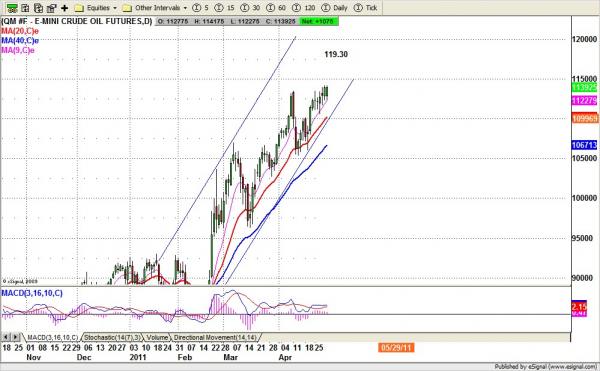This screenshot has width=600, height=371.
Task: Click the MACD(3,16,10,C) study label
Action: [x=32, y=293]
